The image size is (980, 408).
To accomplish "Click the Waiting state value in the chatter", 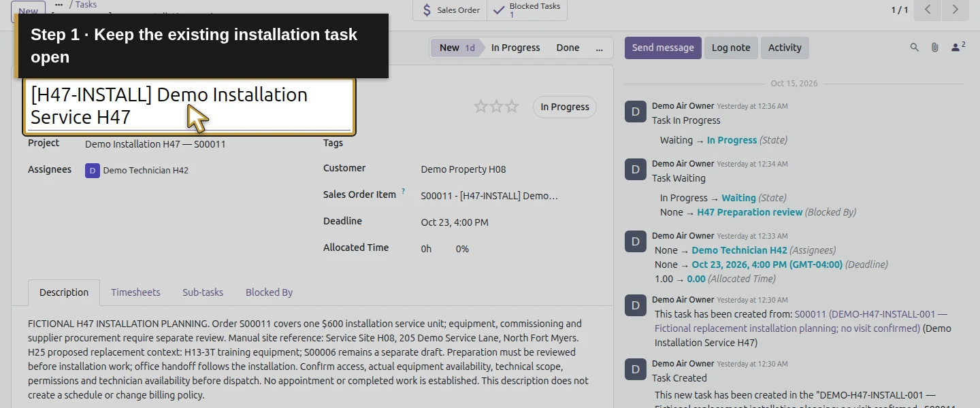I will coord(738,198).
